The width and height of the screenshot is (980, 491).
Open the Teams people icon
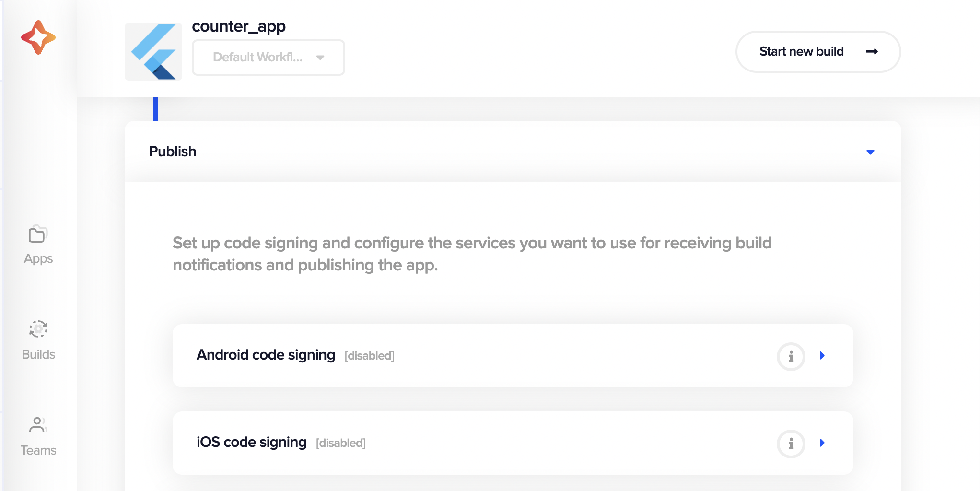click(38, 425)
